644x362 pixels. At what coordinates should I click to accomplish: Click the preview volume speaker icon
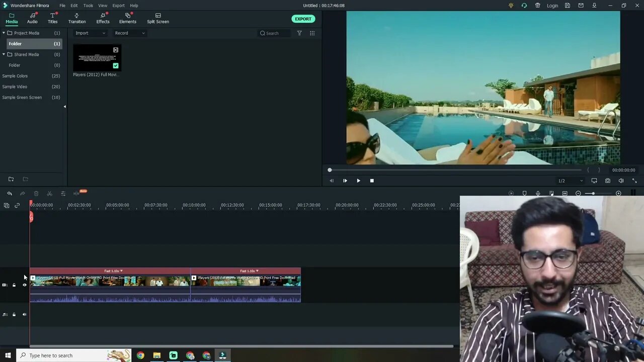point(621,180)
